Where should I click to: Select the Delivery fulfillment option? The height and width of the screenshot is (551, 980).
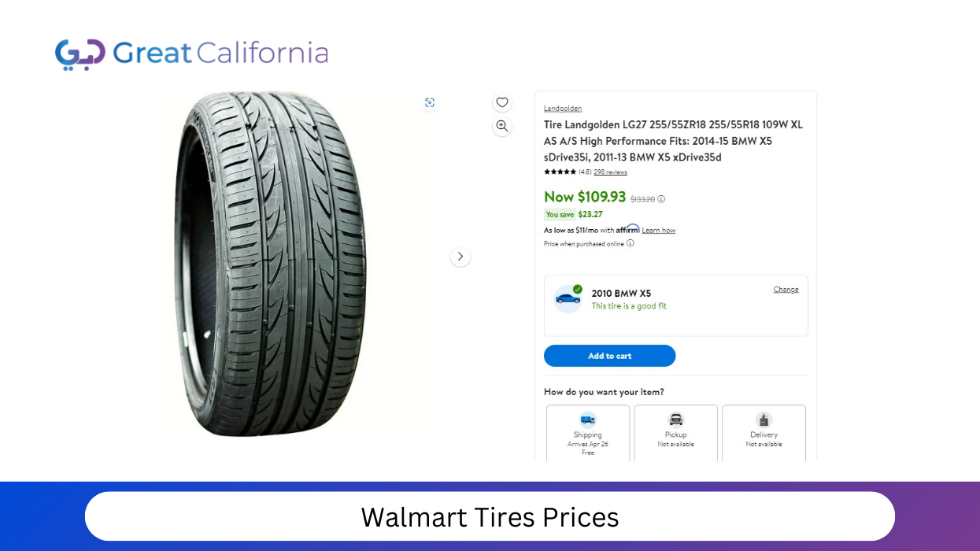tap(764, 432)
